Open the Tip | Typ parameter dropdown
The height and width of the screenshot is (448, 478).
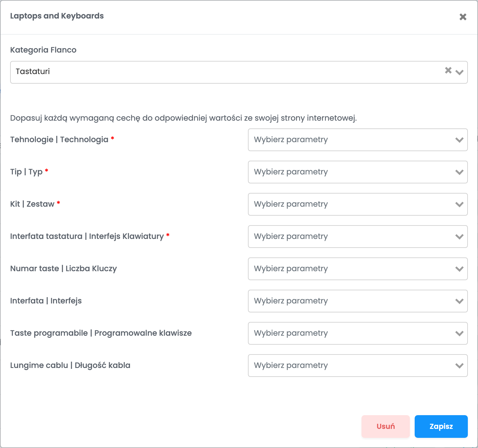point(358,172)
